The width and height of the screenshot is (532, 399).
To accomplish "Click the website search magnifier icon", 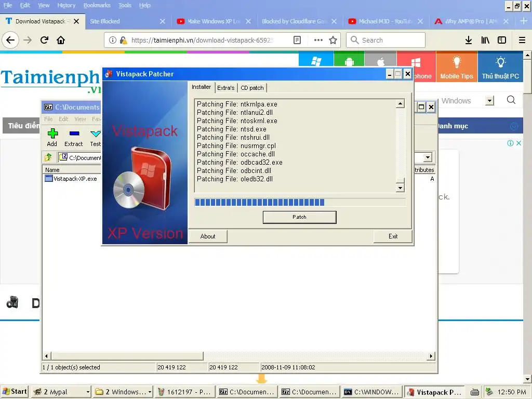I will [x=511, y=100].
